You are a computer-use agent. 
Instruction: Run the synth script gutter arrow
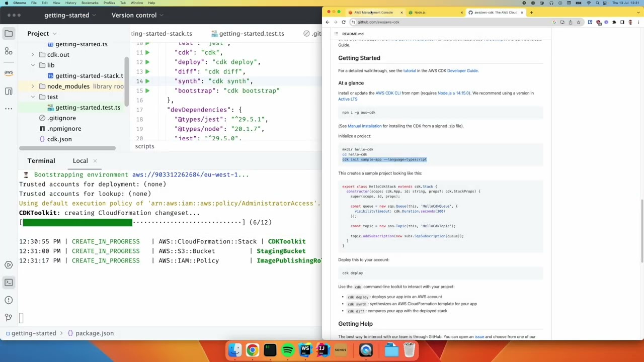(x=147, y=81)
